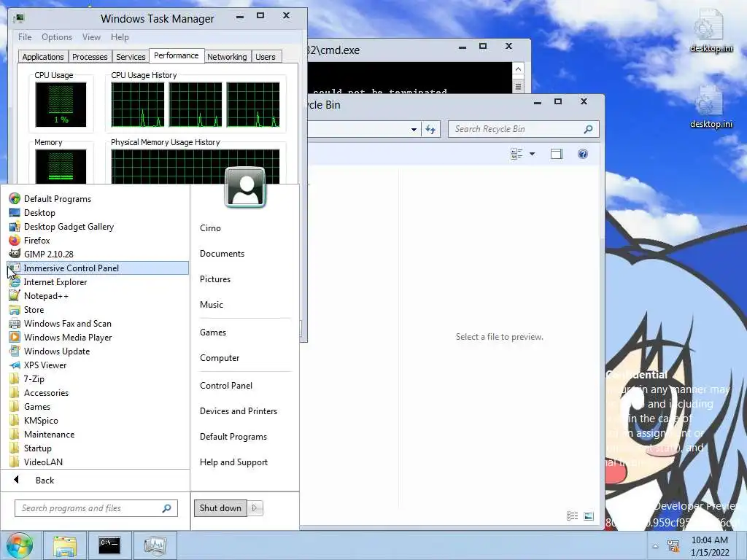Click the user account picture
This screenshot has width=747, height=560.
tap(245, 187)
